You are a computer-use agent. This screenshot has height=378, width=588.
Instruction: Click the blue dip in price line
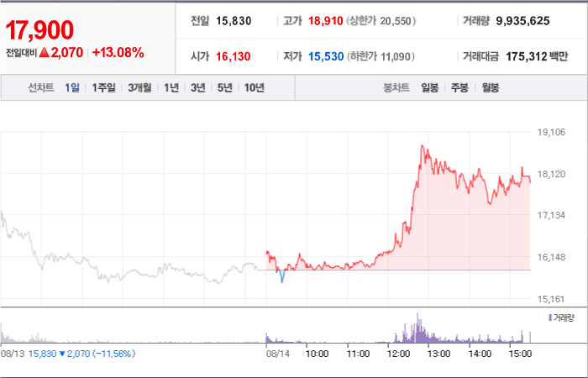281,276
